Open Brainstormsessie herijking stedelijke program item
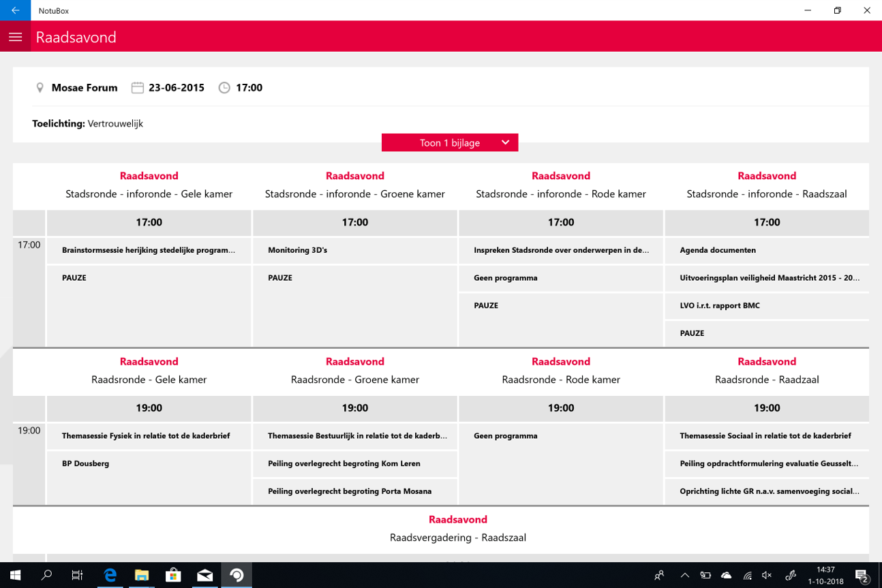 pos(149,250)
